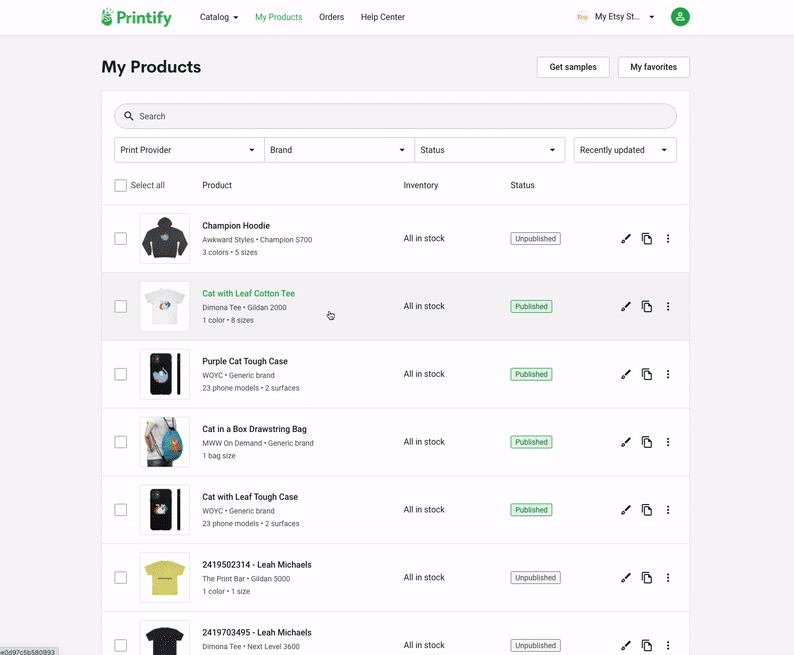The image size is (794, 655).
Task: Open the Purple Cat Tough Case title
Action: tap(245, 361)
